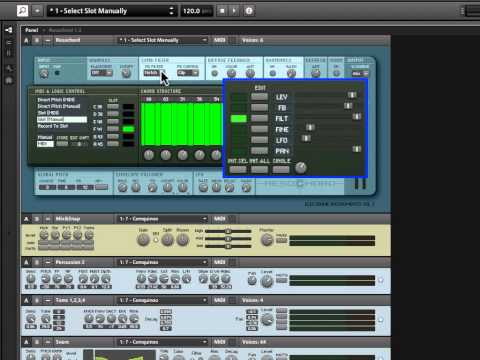480x360 pixels.
Task: Click the A button on Percussion 2 header
Action: tap(26, 262)
